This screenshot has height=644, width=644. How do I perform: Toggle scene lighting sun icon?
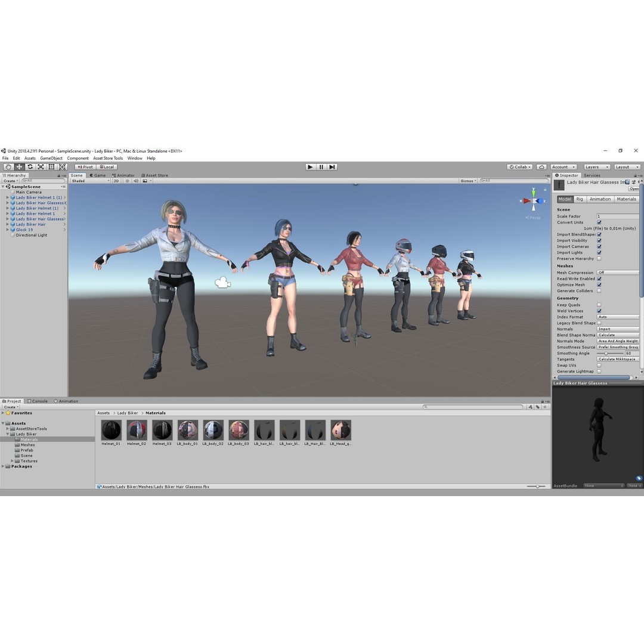point(128,181)
